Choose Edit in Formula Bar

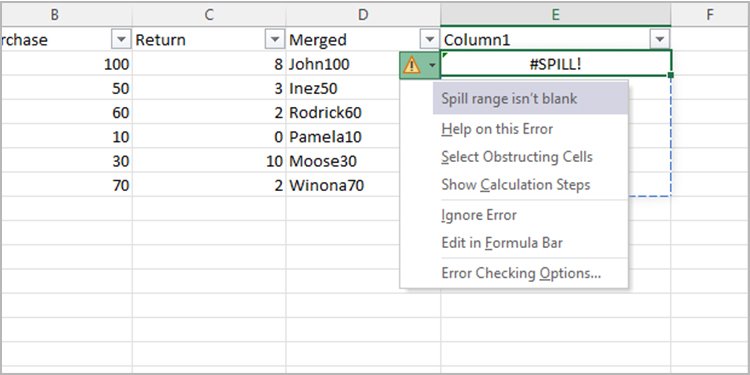click(x=502, y=243)
